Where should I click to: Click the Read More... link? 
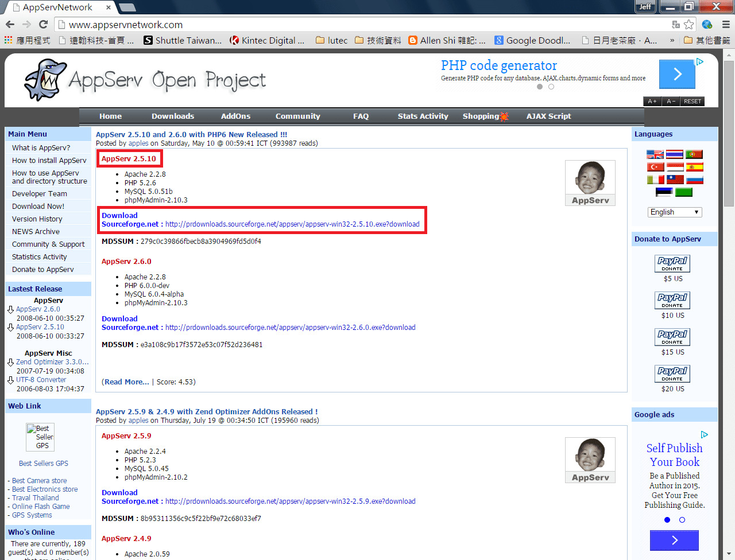126,382
